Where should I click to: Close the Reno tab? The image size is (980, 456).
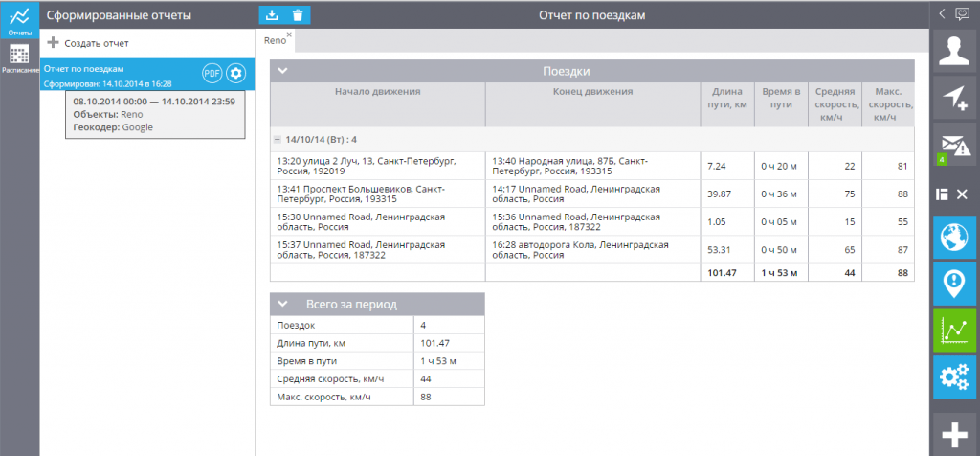tap(289, 34)
